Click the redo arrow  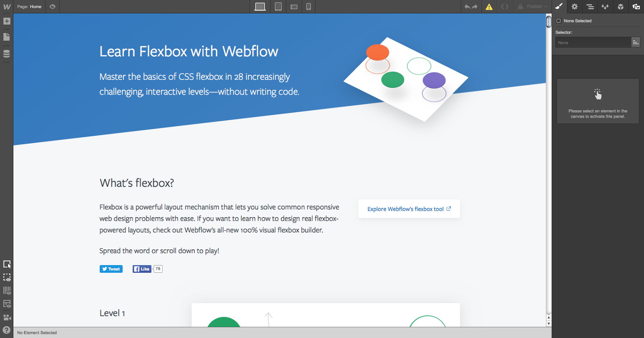475,6
